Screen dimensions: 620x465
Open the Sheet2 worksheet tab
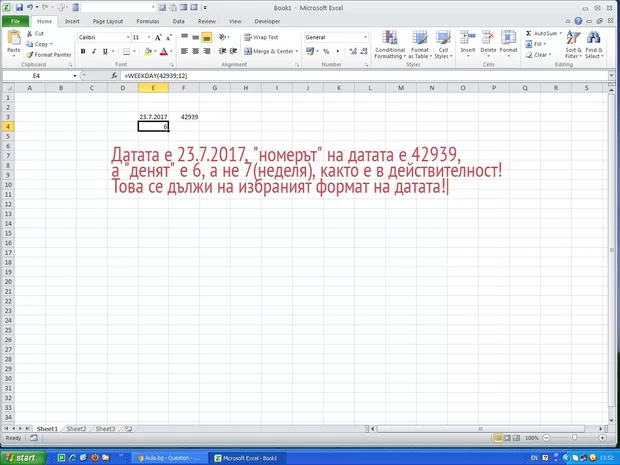pos(77,428)
